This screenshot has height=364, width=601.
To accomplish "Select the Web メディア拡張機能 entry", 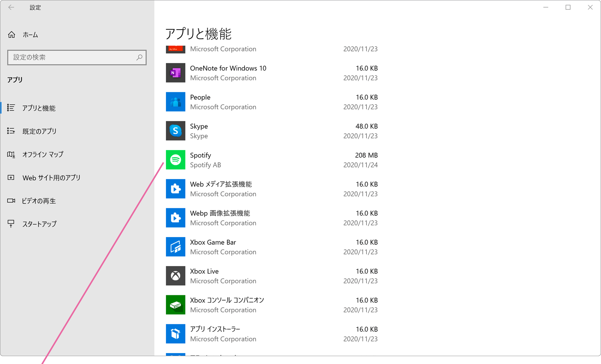I will point(272,189).
